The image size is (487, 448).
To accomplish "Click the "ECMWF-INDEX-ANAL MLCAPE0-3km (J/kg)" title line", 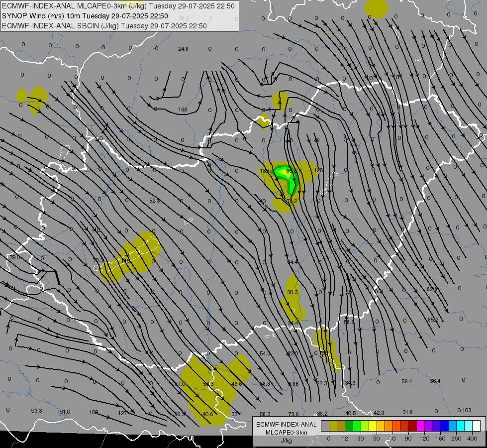I will (x=118, y=6).
